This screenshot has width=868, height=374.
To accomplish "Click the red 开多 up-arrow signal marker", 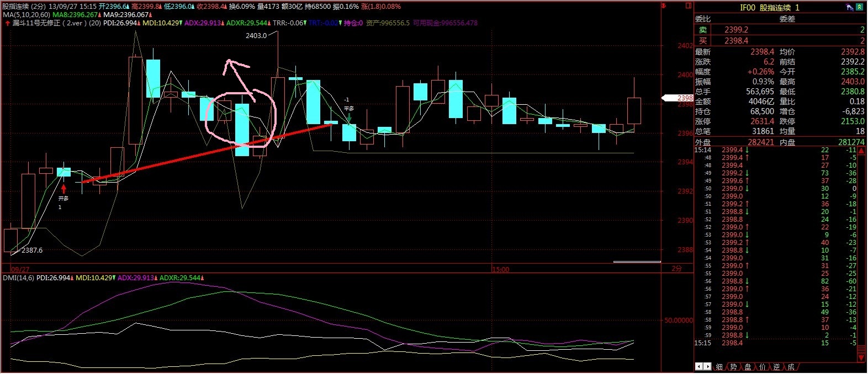I will point(63,189).
